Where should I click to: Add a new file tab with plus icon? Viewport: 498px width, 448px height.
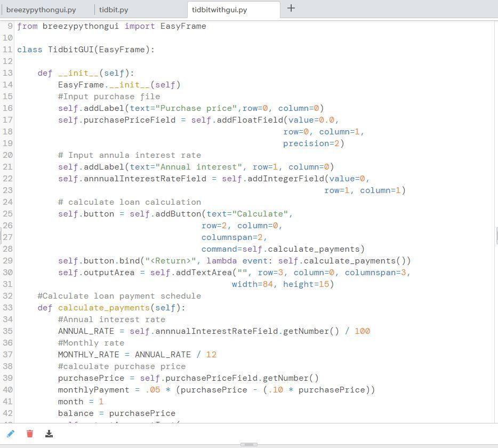(x=291, y=8)
